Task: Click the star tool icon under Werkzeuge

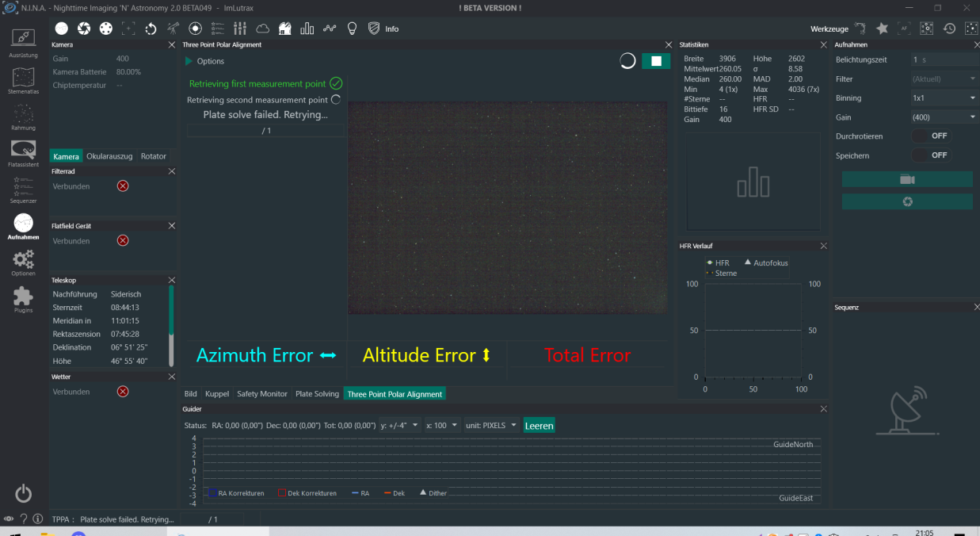Action: coord(882,29)
